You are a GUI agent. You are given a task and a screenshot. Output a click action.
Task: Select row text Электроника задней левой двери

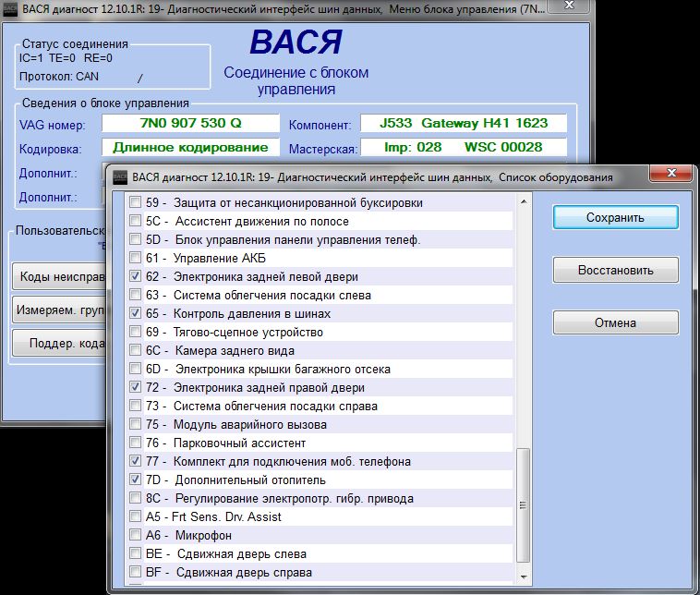(x=266, y=276)
